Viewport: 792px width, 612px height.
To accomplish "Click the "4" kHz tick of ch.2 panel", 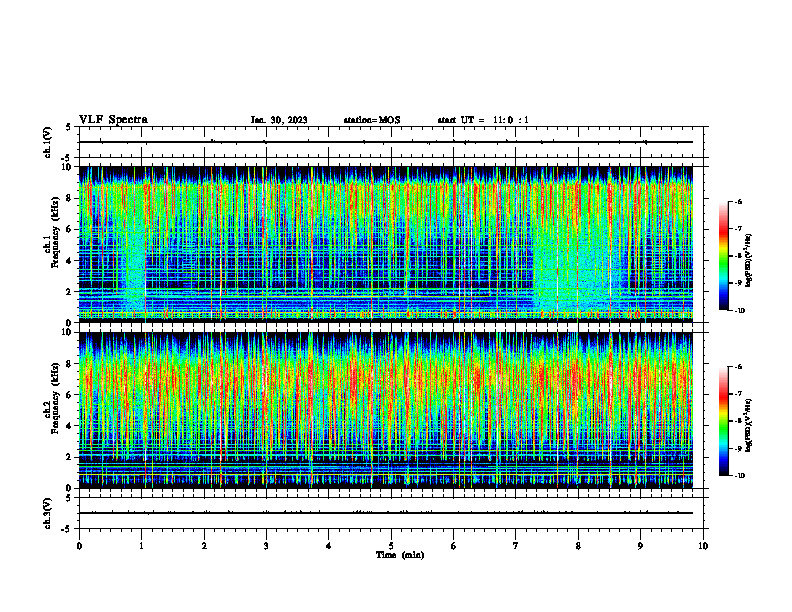I will click(70, 426).
